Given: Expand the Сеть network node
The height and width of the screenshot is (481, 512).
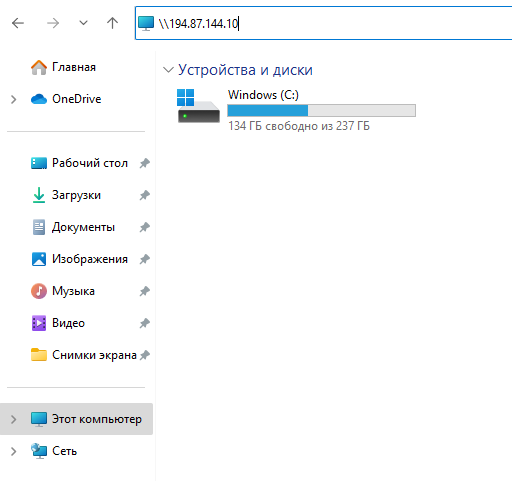Looking at the screenshot, I should point(14,451).
